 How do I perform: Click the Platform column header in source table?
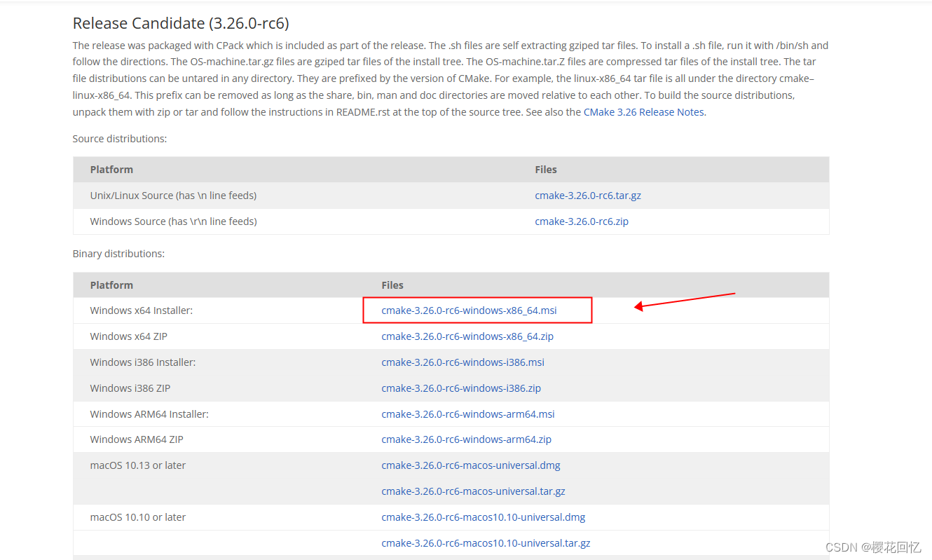pyautogui.click(x=111, y=169)
